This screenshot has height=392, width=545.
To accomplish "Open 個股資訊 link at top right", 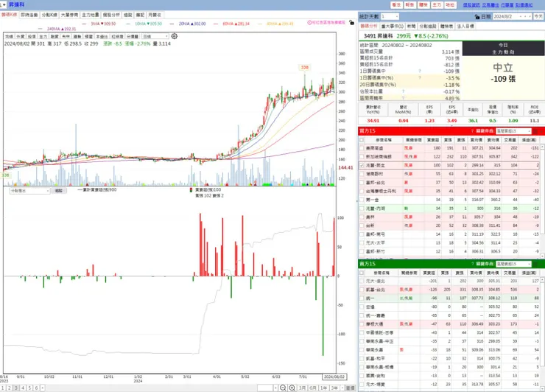I will point(471,5).
